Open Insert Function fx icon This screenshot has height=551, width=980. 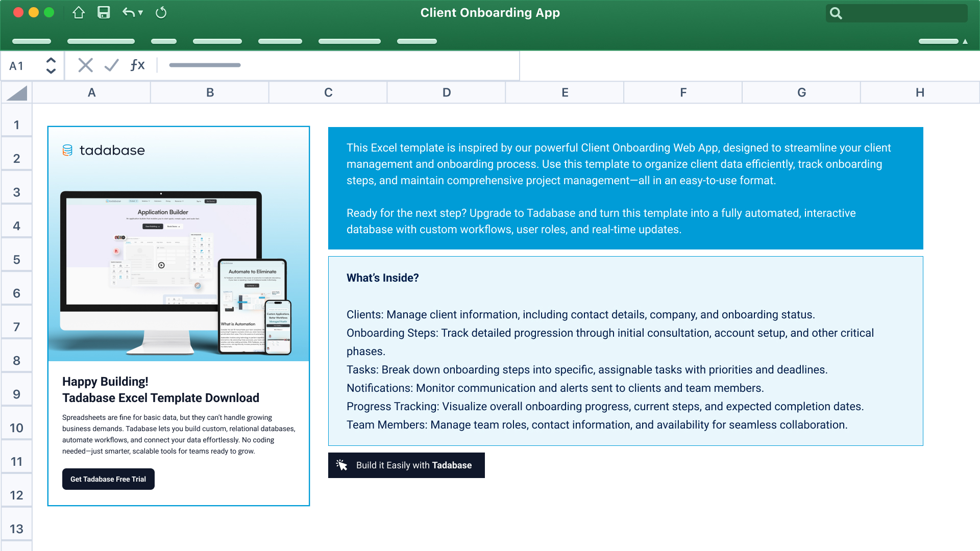(x=137, y=65)
